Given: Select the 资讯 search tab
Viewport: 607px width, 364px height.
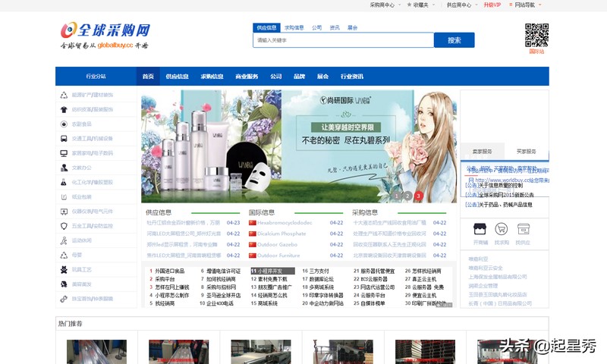Looking at the screenshot, I should point(335,28).
